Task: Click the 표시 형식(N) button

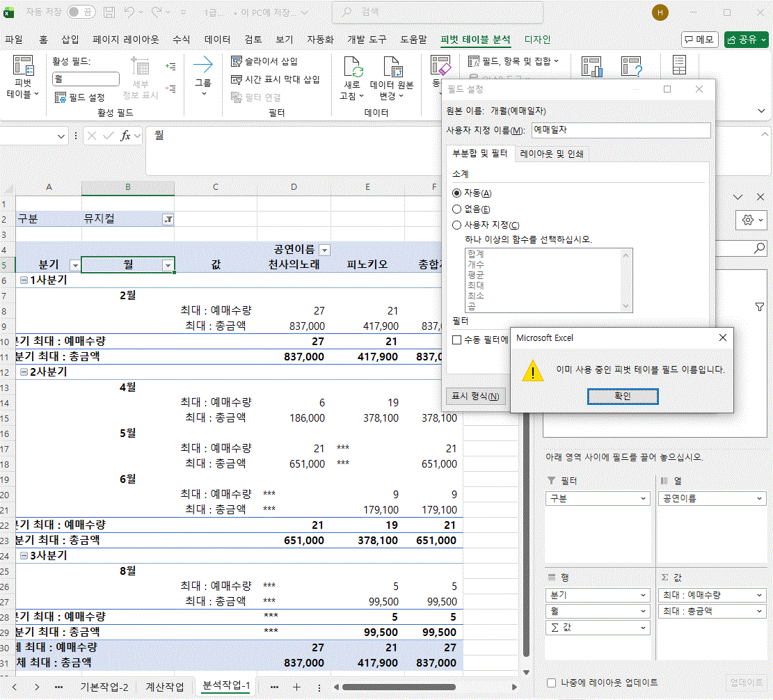Action: point(475,397)
